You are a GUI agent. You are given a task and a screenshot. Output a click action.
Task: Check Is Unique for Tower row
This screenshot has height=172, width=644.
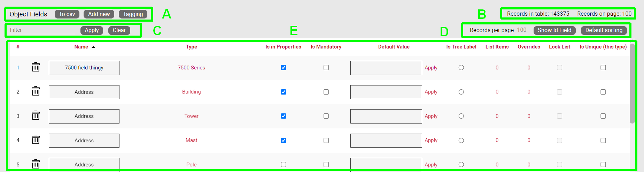coord(603,116)
